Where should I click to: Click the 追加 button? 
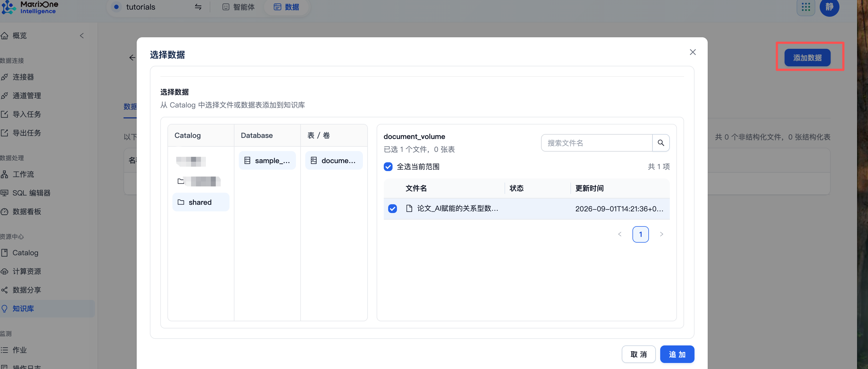677,354
